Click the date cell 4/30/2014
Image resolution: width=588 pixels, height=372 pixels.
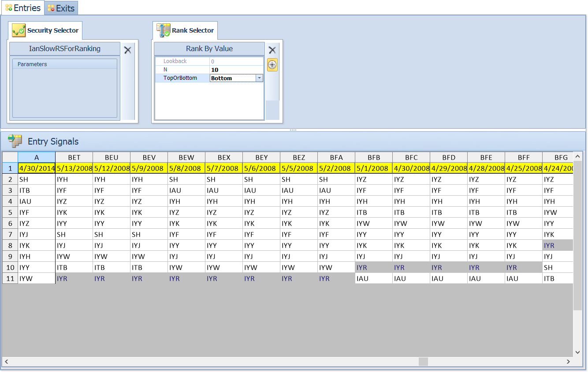click(x=37, y=168)
